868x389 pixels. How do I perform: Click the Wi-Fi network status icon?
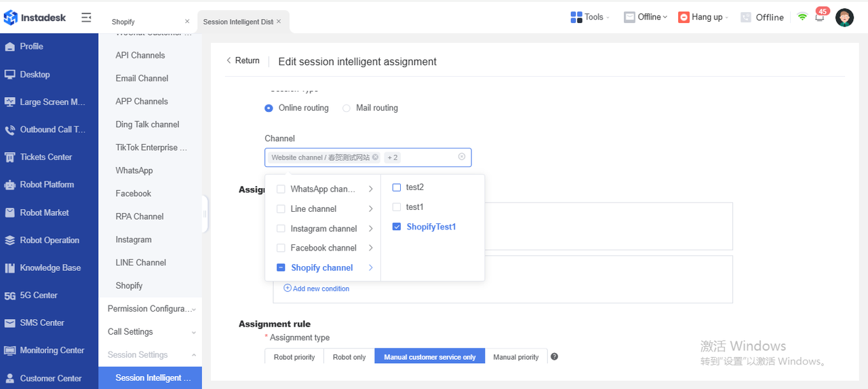click(802, 18)
